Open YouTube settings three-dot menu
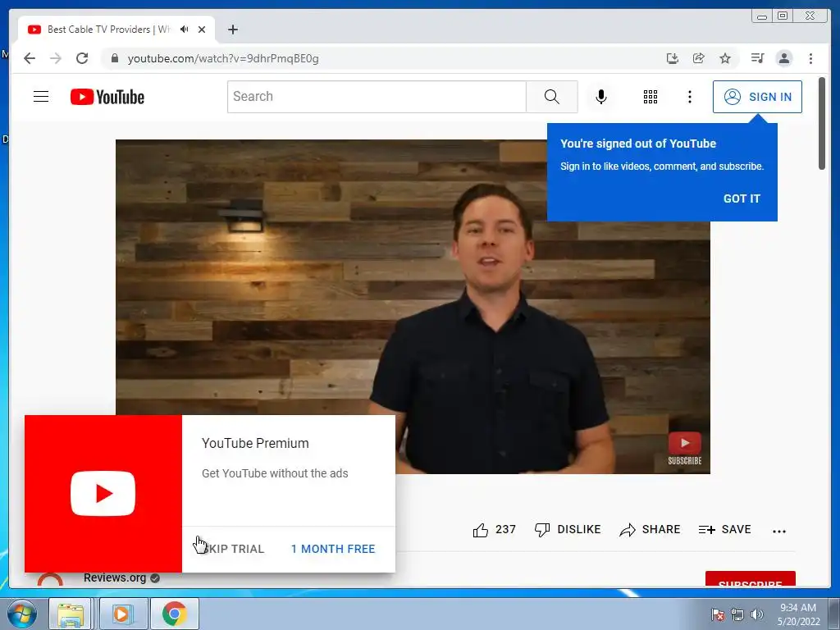840x630 pixels. coord(689,97)
